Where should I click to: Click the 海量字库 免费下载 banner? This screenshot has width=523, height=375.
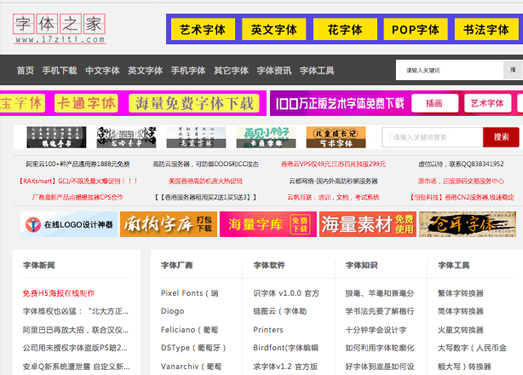(x=268, y=224)
